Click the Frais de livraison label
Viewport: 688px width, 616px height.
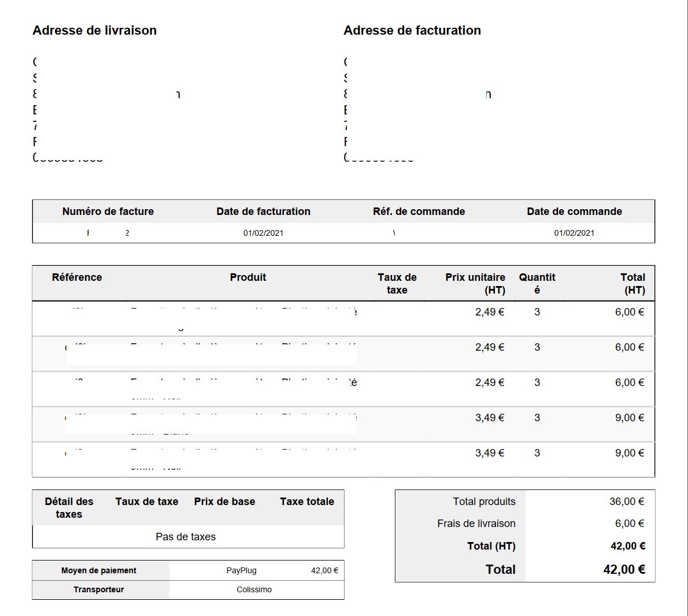(476, 524)
